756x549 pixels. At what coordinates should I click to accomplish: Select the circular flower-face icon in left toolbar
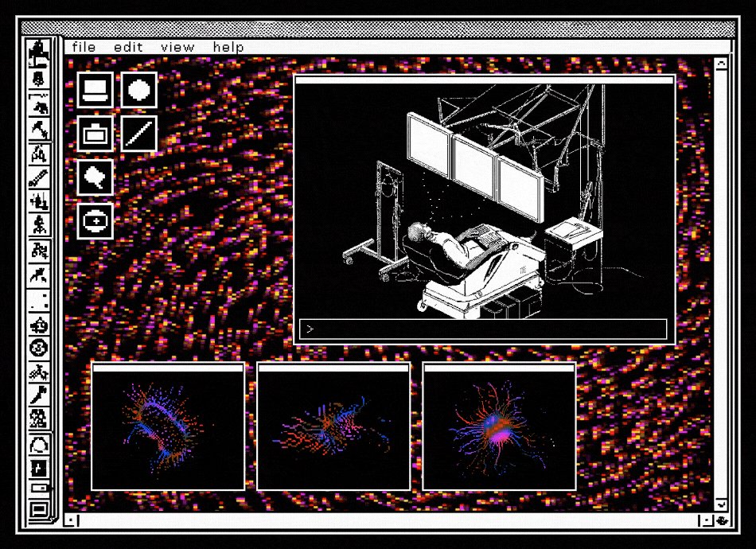[38, 348]
